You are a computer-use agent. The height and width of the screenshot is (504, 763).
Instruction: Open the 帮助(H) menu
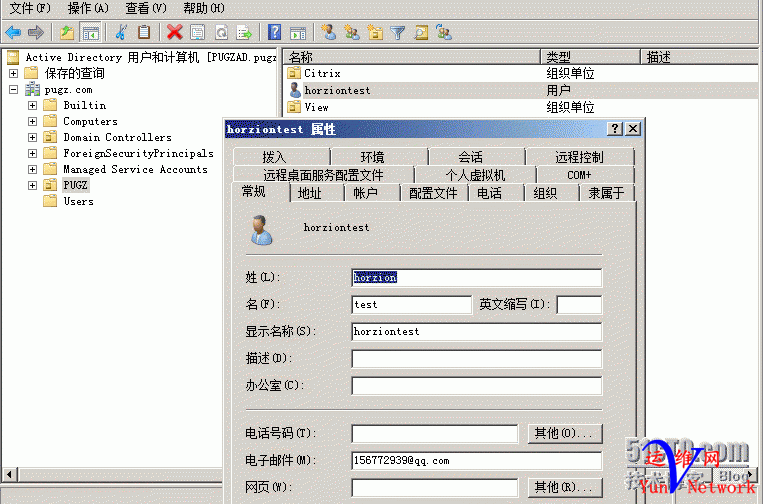(x=203, y=8)
